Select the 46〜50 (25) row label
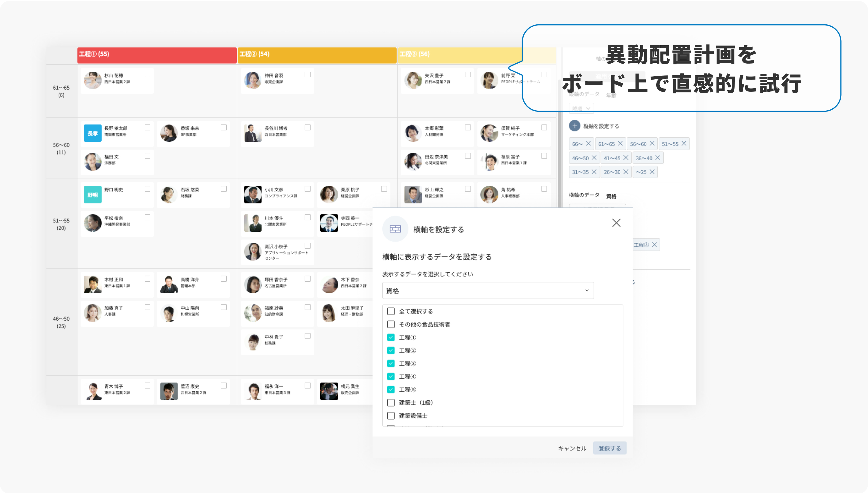The width and height of the screenshot is (868, 493). click(61, 322)
